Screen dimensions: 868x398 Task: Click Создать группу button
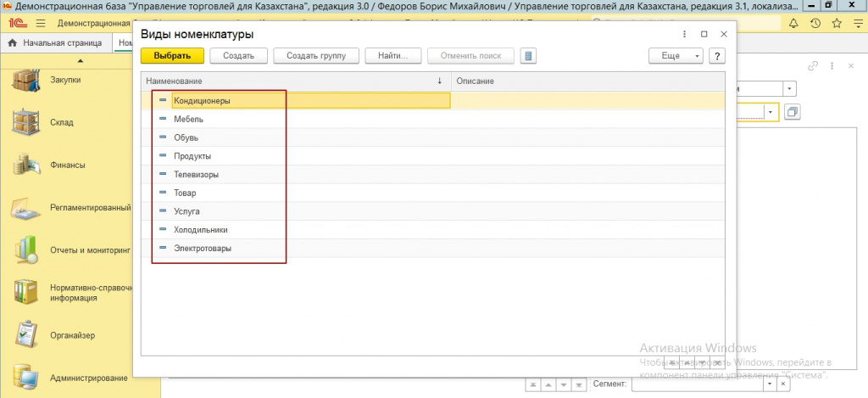coord(316,56)
